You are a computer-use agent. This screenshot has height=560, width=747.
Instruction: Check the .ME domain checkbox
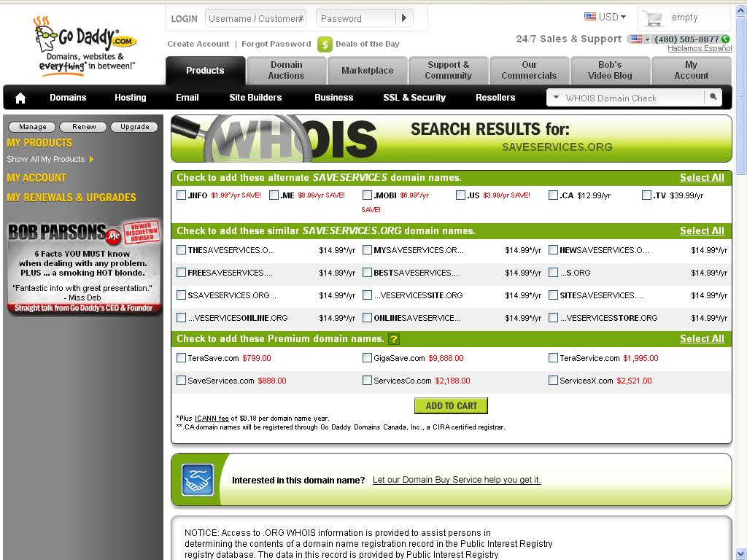click(x=274, y=195)
